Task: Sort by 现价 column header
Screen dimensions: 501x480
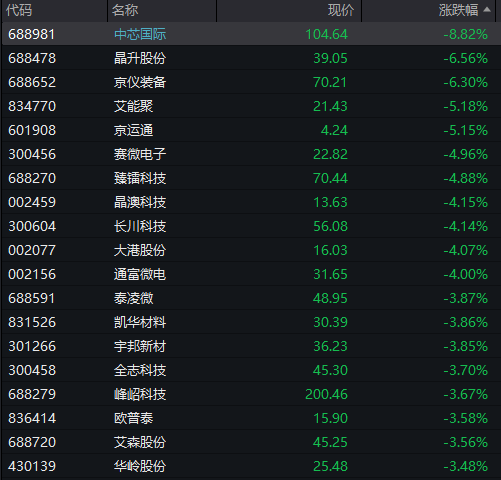Action: [x=341, y=10]
